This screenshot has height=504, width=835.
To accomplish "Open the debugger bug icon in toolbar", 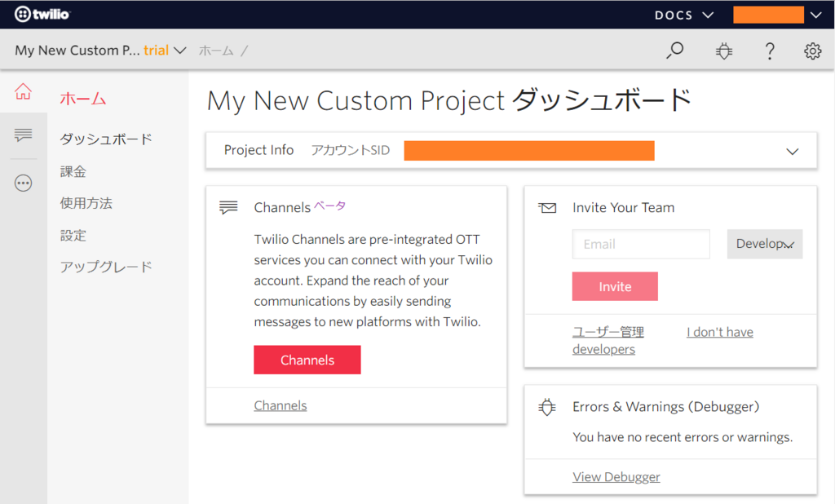I will tap(724, 51).
